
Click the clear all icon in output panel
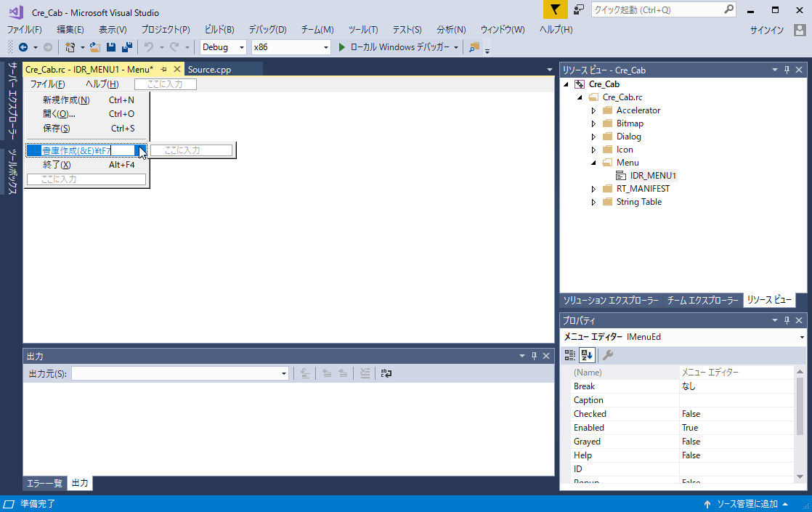click(x=365, y=373)
